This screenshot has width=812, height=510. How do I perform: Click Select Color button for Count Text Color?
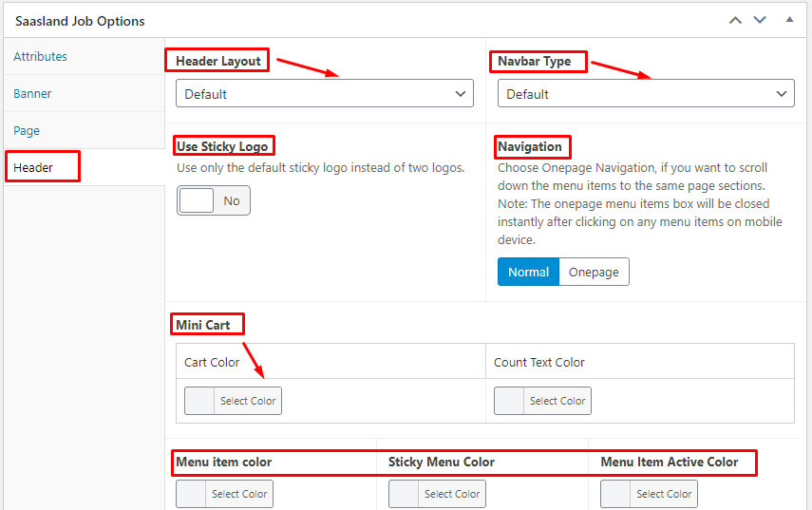coord(557,401)
